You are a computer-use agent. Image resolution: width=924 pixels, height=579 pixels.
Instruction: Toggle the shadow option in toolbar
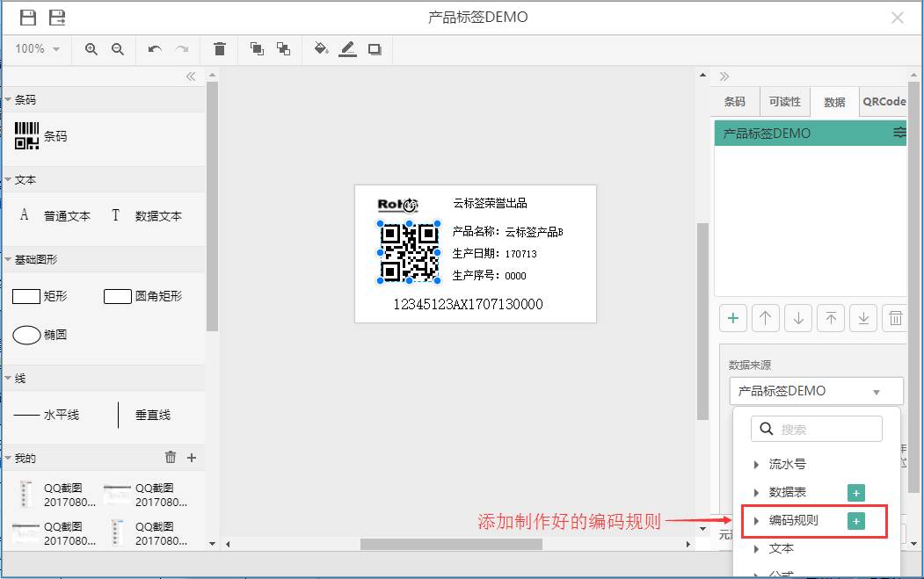375,49
